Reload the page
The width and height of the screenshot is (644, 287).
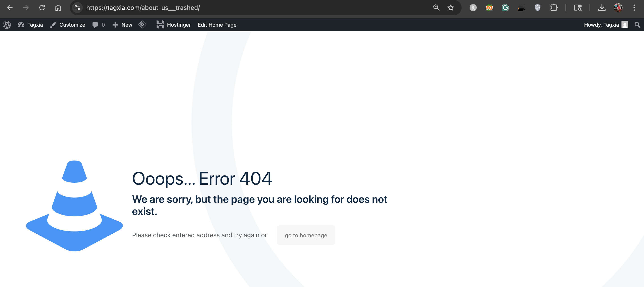42,8
